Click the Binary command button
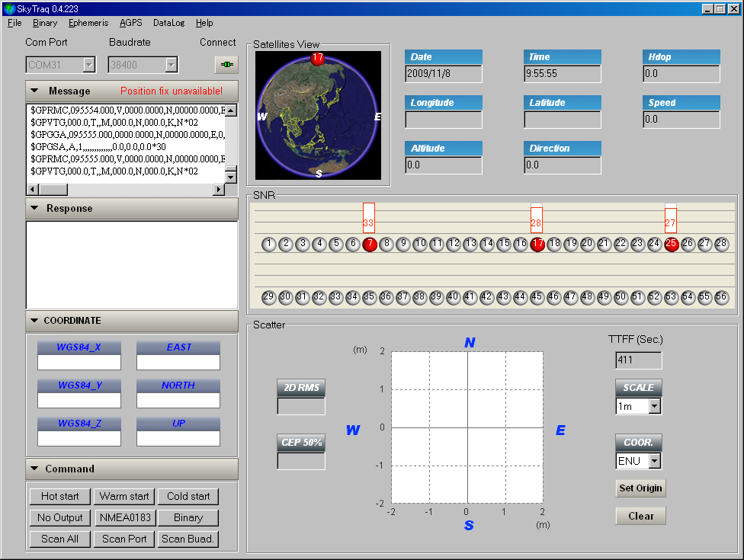This screenshot has width=744, height=560. pyautogui.click(x=188, y=518)
